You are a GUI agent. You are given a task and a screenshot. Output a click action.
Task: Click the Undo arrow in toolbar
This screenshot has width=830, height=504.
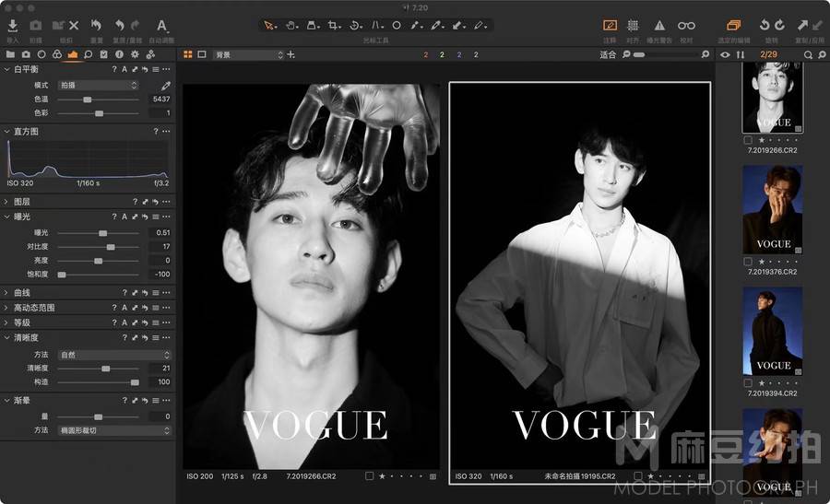pyautogui.click(x=120, y=25)
